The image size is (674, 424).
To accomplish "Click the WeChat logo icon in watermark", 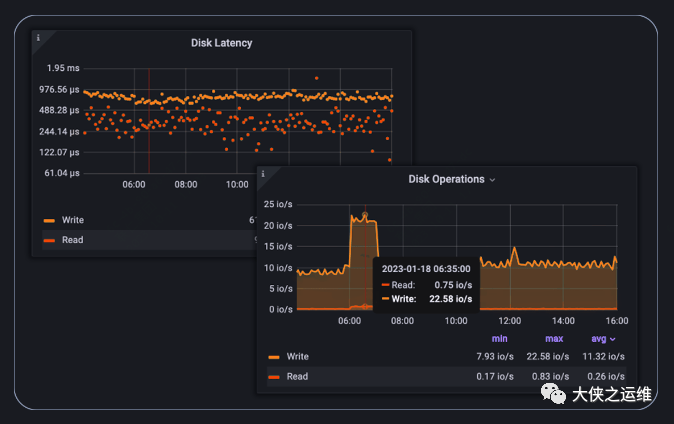I will point(553,393).
